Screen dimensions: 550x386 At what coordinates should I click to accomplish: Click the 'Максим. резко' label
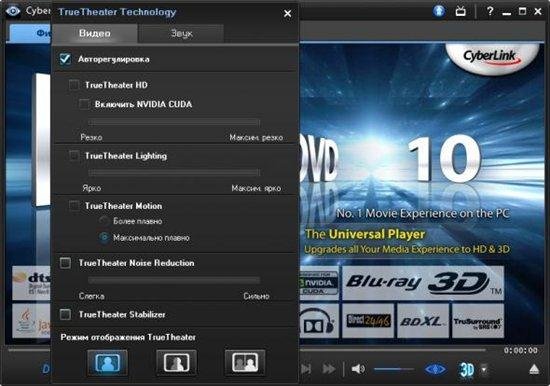(x=256, y=138)
